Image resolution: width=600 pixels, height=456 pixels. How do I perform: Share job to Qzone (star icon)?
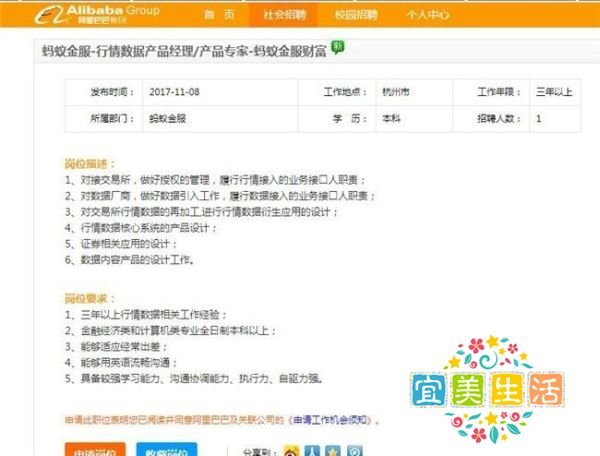tap(333, 452)
